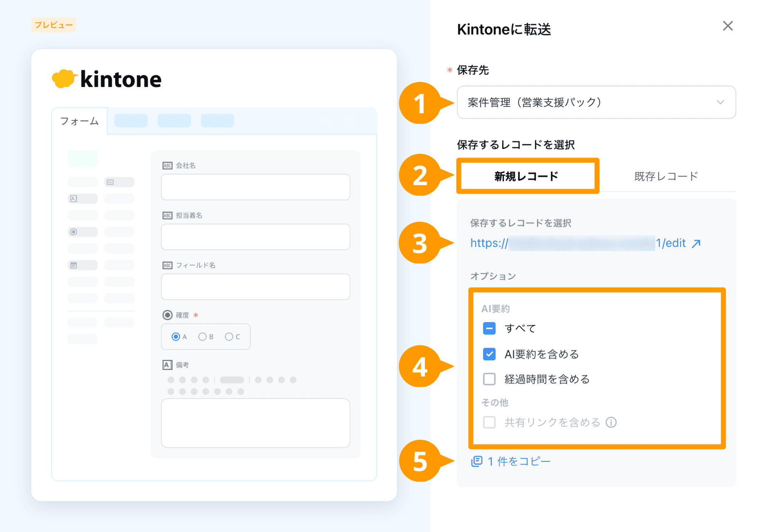Select radio option B for 確度

point(202,337)
